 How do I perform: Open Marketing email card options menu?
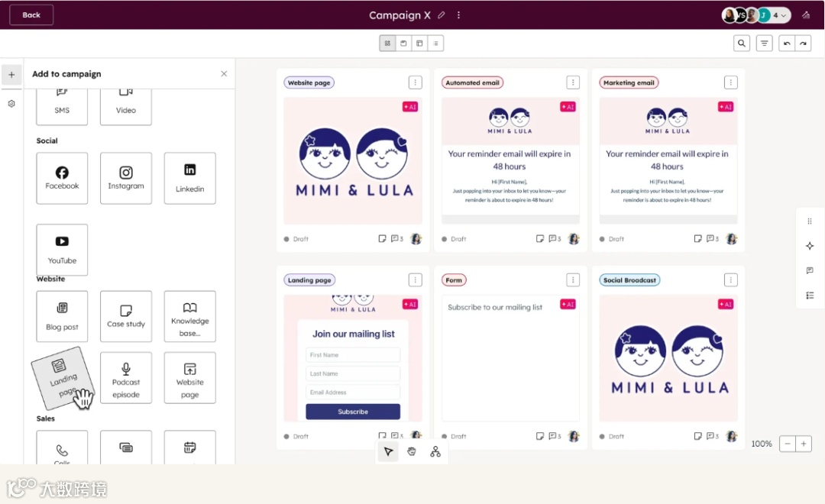pyautogui.click(x=730, y=82)
